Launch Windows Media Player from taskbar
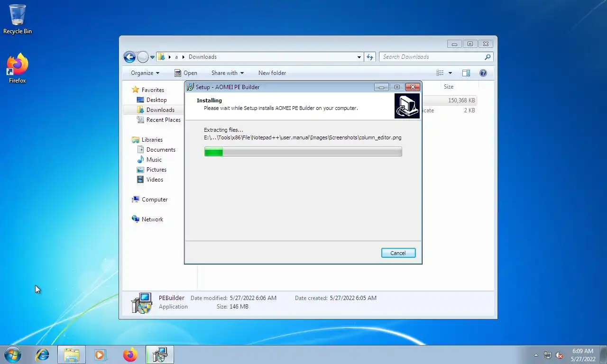 coord(101,355)
